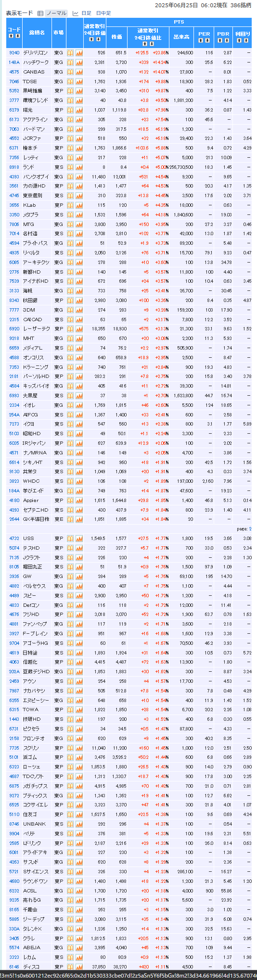The height and width of the screenshot is (980, 257).
Task: Open the book icon for 黒崎播磨 row
Action: tap(70, 91)
